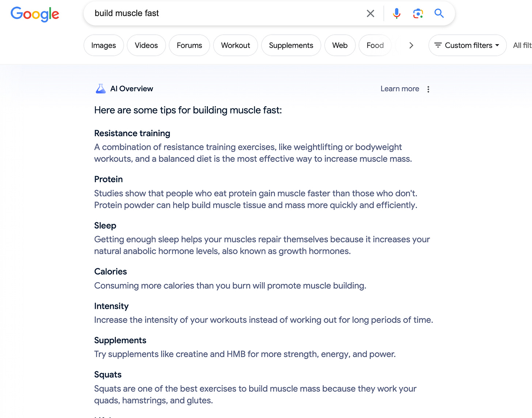Click the 'A combination of resistance' paragraph

253,153
